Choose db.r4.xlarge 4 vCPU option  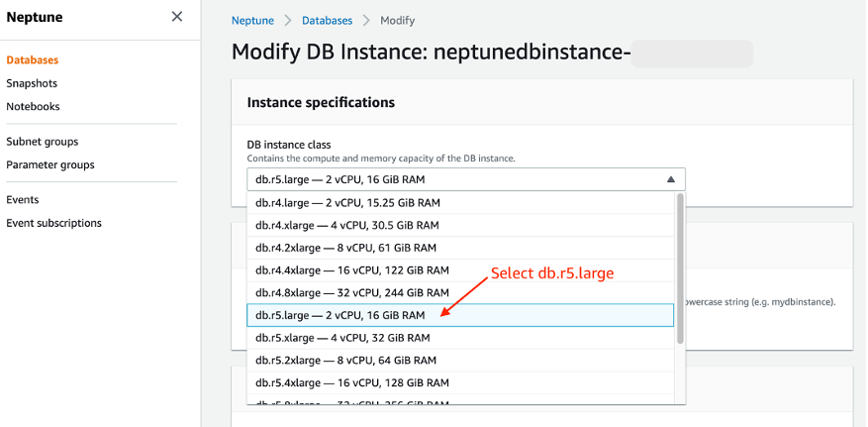(460, 226)
